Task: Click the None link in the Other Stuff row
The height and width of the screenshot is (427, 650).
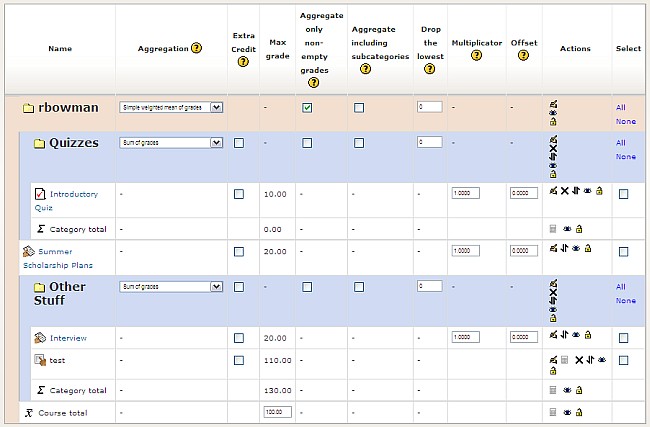Action: point(625,300)
